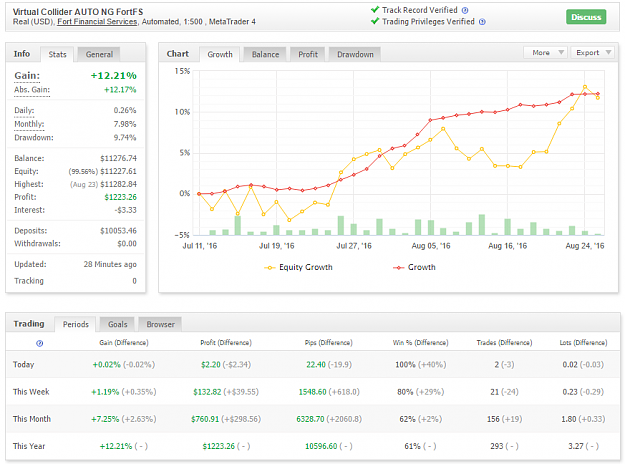
Task: Click the $132.82 This Week profit cell
Action: coord(207,392)
